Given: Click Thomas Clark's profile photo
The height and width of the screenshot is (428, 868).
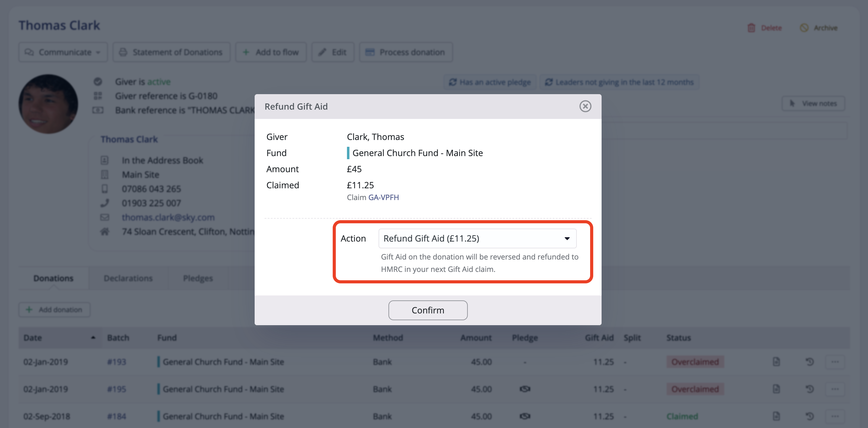Looking at the screenshot, I should tap(48, 104).
